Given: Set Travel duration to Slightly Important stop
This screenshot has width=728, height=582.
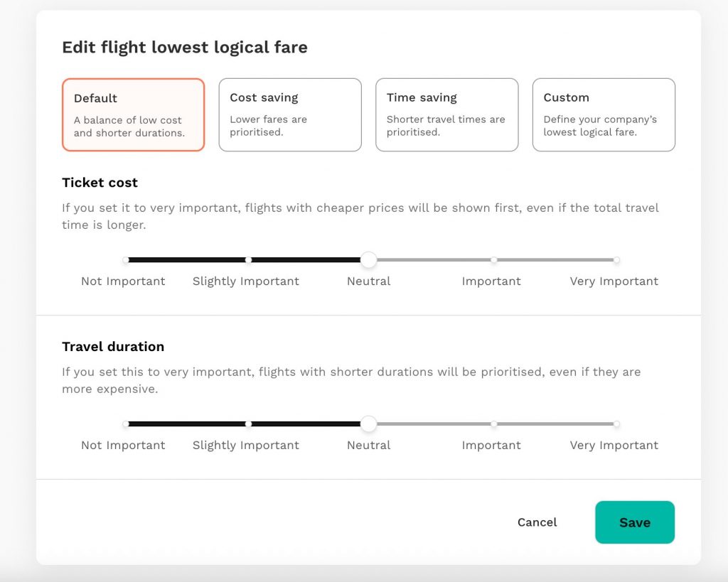Looking at the screenshot, I should tap(248, 424).
